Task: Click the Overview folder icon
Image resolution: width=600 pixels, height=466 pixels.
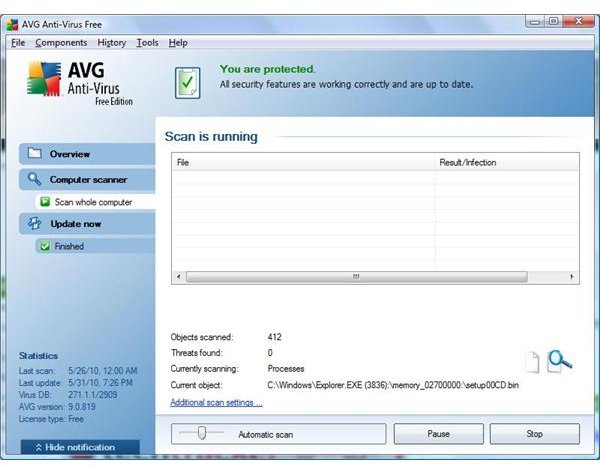Action: (x=34, y=153)
